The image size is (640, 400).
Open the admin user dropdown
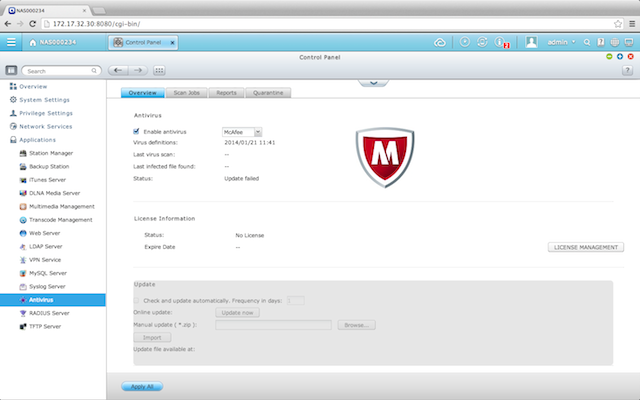[x=555, y=42]
